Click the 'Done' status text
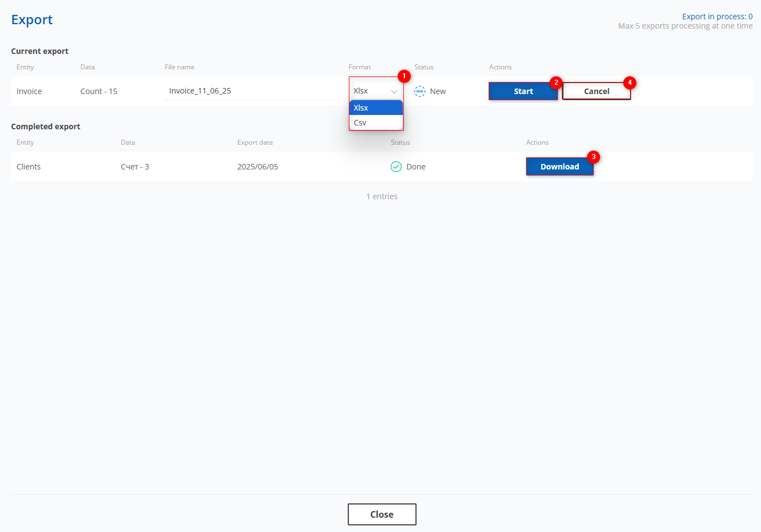Viewport: 761px width, 532px height. 416,167
